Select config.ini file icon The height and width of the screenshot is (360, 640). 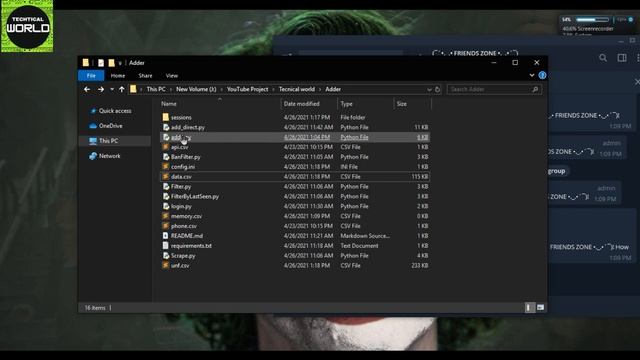(x=165, y=167)
